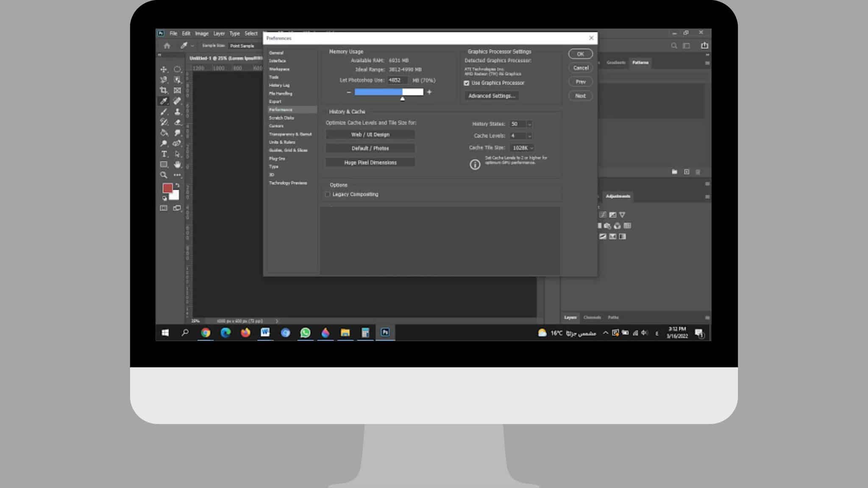Select the Hand tool

coord(177,164)
